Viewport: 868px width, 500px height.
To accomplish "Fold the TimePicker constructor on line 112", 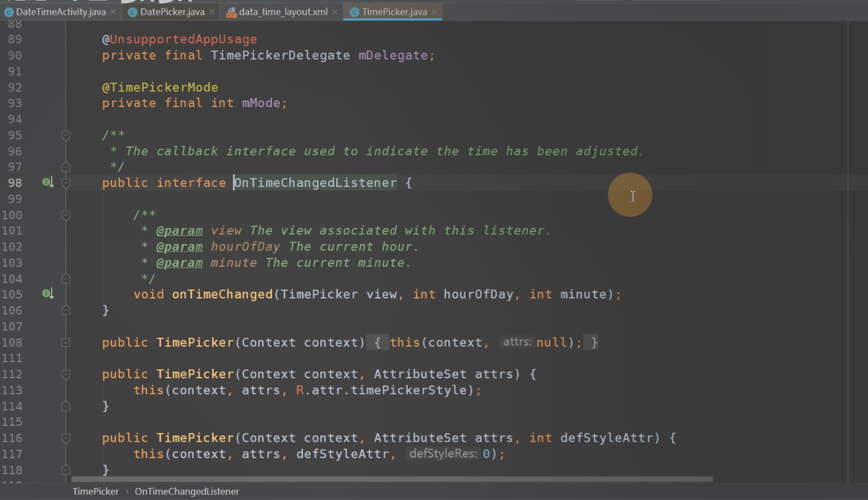I will pyautogui.click(x=65, y=374).
